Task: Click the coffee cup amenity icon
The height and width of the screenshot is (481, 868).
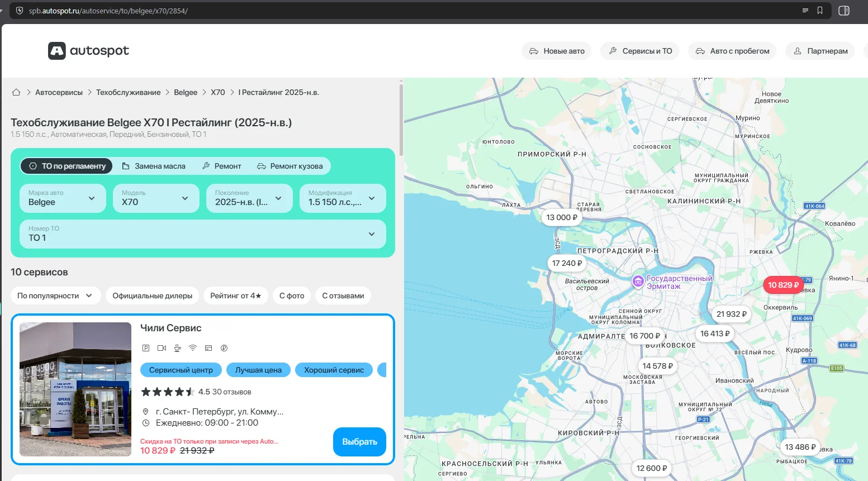Action: coord(177,348)
